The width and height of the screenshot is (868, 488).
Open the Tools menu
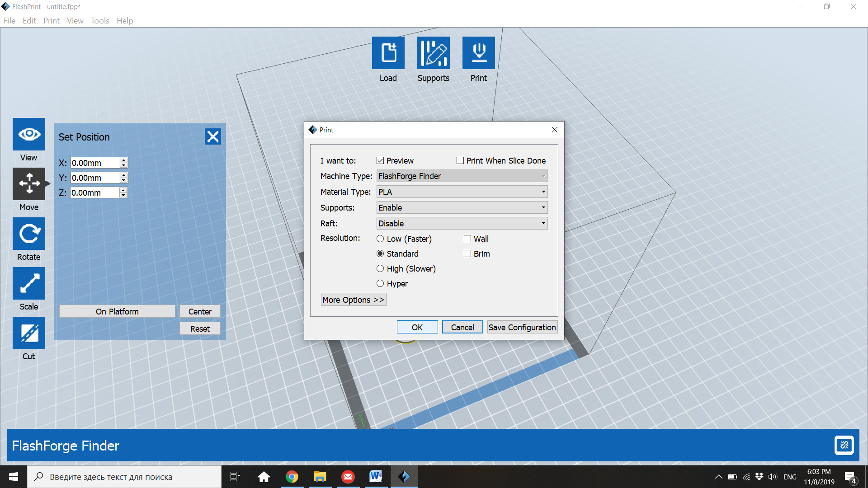[100, 21]
